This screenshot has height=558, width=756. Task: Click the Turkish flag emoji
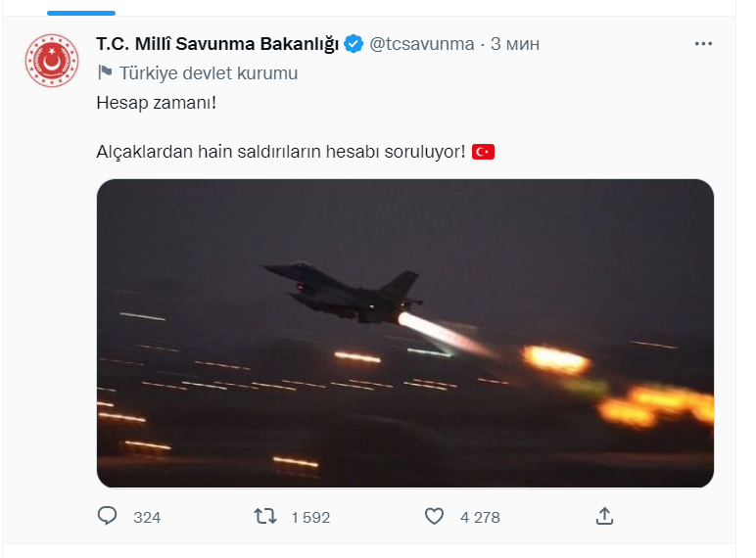(x=484, y=152)
